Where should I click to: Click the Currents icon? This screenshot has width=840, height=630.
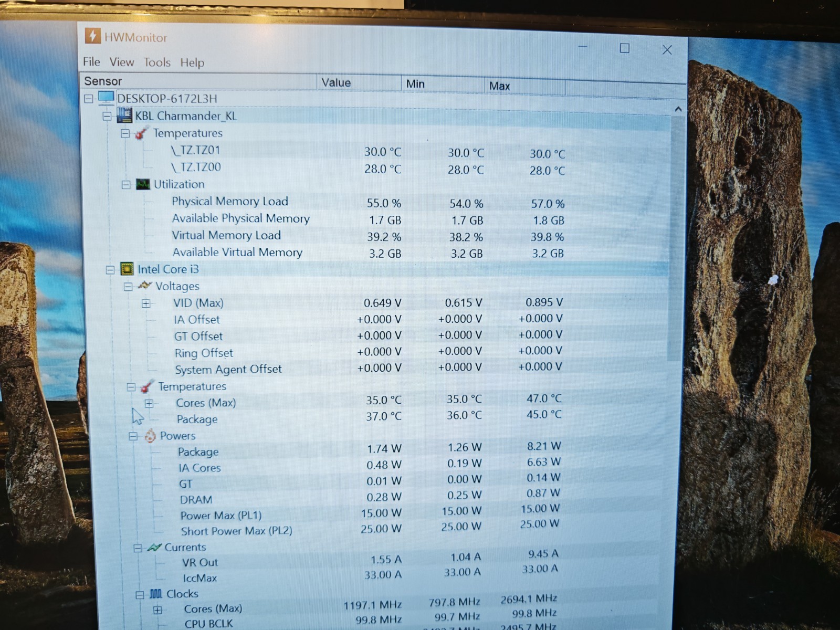(x=154, y=547)
